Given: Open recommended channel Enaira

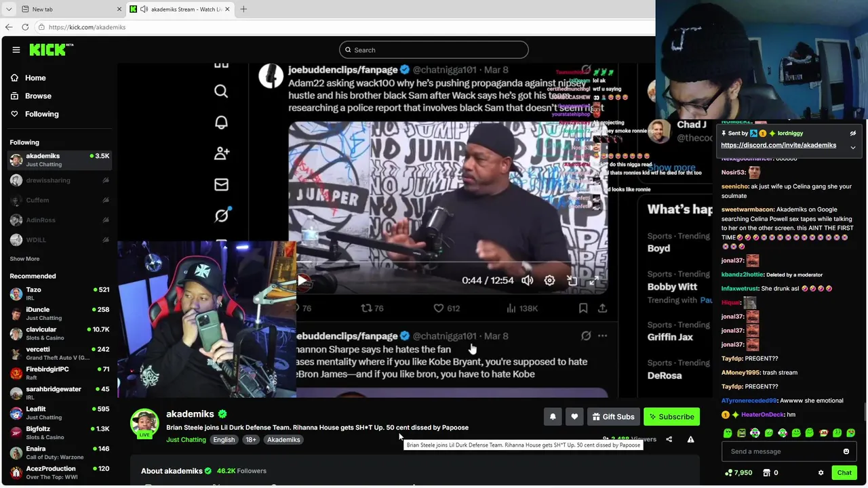Looking at the screenshot, I should coord(60,453).
